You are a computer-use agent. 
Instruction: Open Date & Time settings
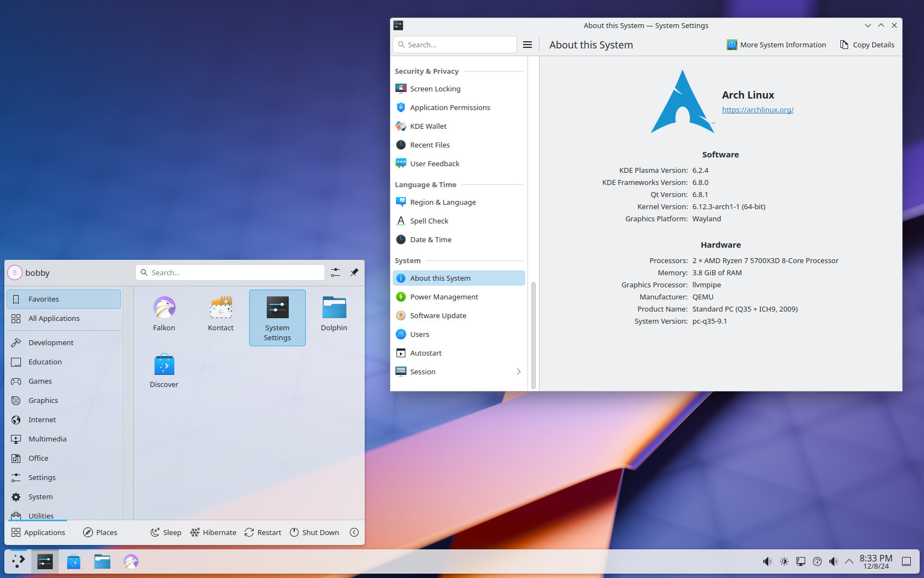coord(459,239)
